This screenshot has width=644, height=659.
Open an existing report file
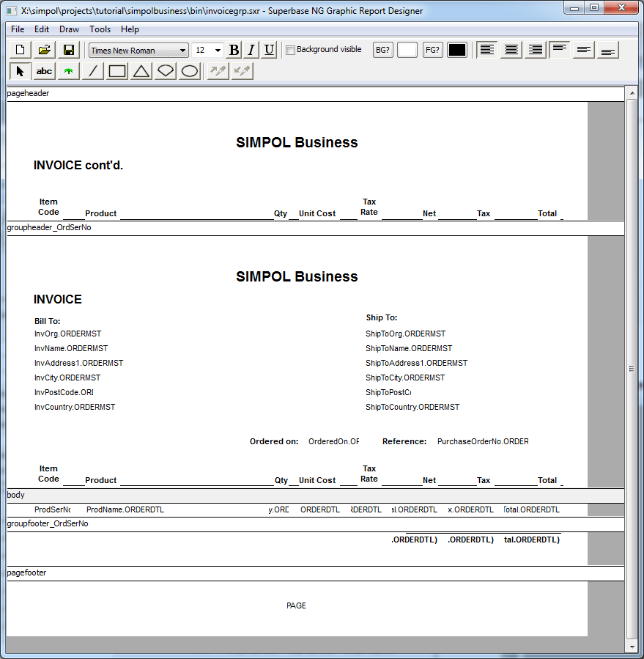[x=43, y=49]
